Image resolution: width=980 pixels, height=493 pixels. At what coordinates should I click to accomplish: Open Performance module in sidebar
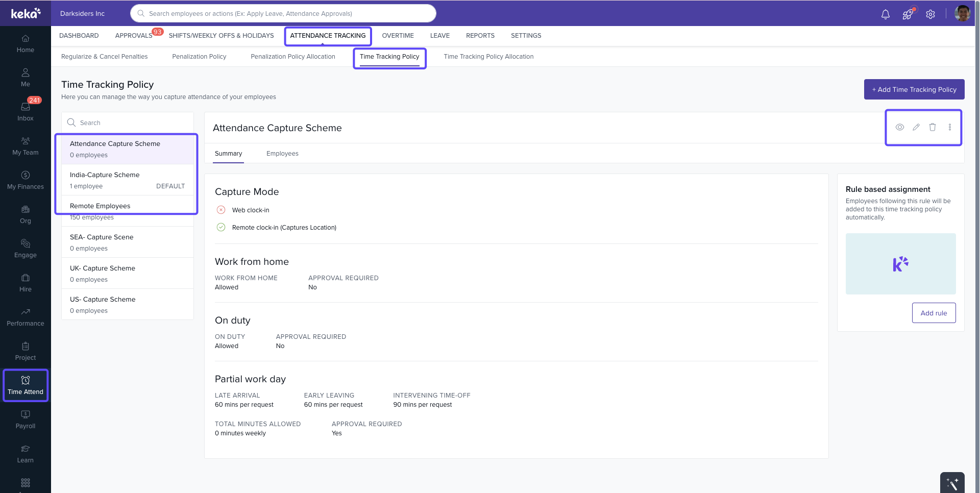tap(26, 317)
